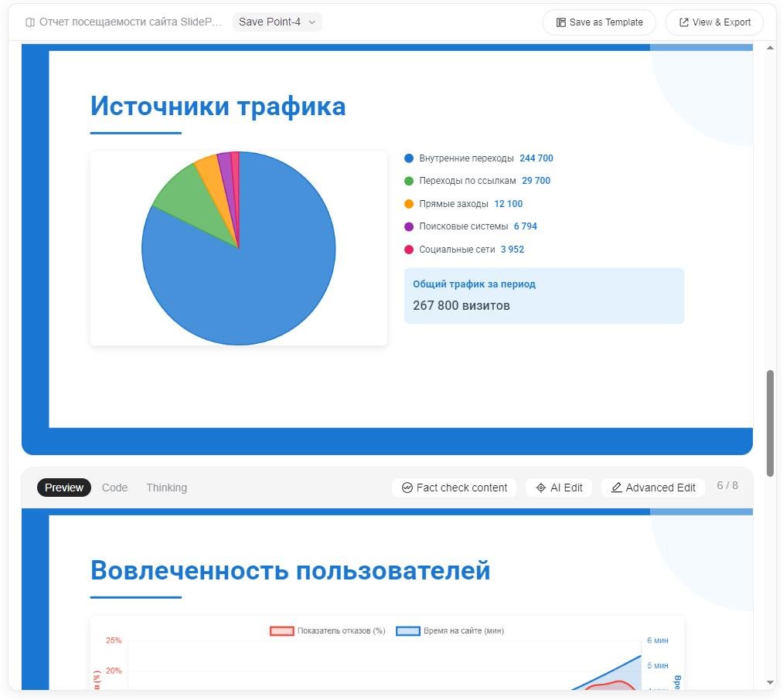This screenshot has height=700, width=783.
Task: Click the value 6 794
Action: tap(526, 226)
